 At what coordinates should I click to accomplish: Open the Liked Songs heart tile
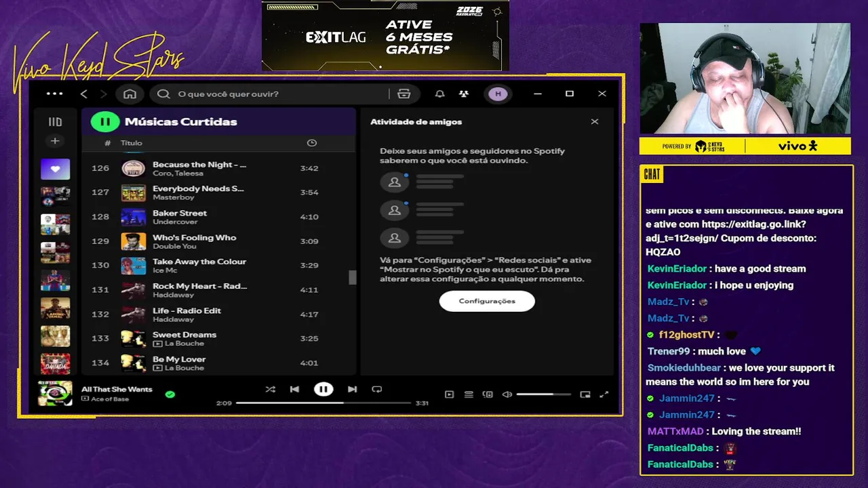(55, 169)
